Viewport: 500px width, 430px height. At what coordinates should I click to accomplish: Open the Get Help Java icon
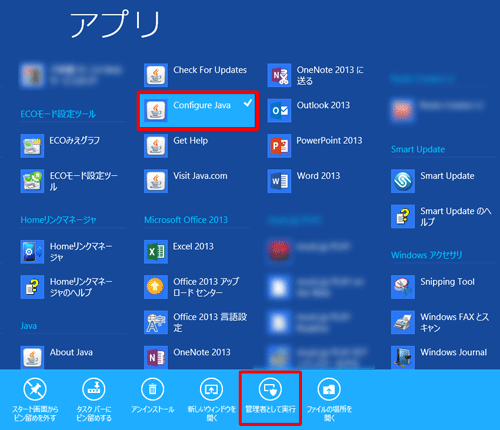click(156, 146)
